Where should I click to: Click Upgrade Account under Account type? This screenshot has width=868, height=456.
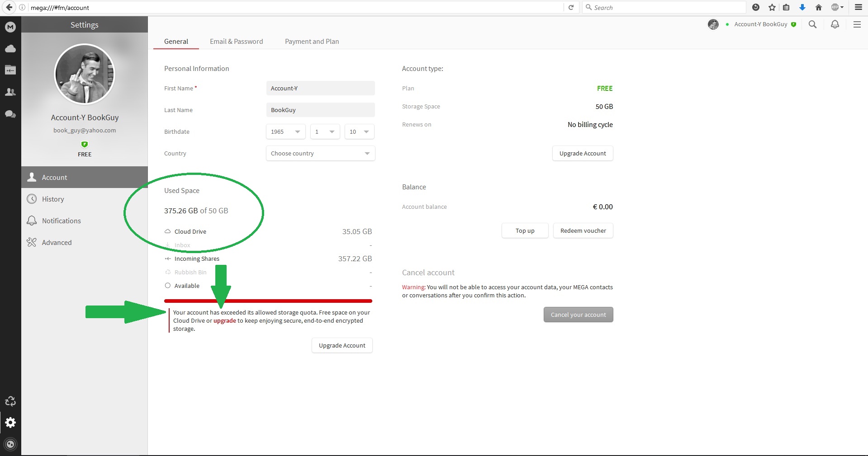coord(583,153)
